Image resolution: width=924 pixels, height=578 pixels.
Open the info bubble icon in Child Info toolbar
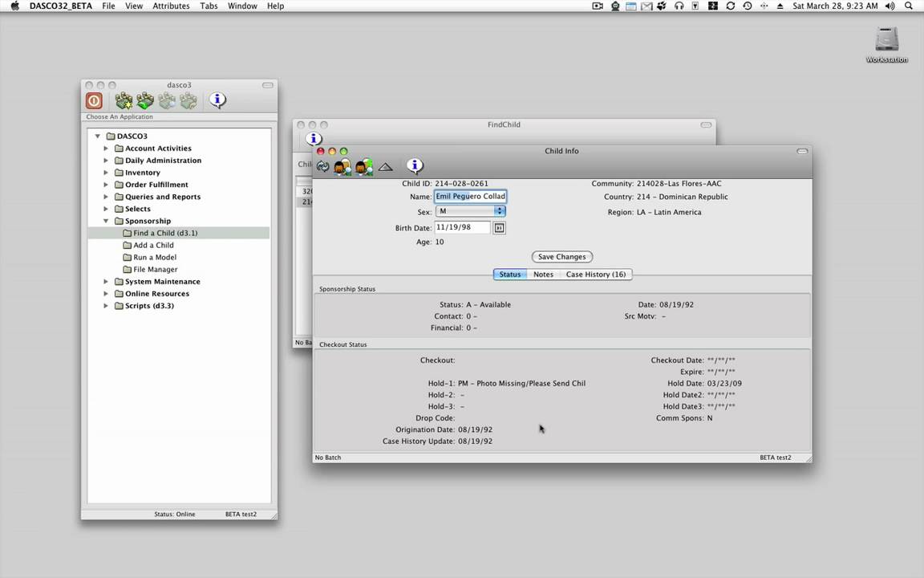point(415,166)
